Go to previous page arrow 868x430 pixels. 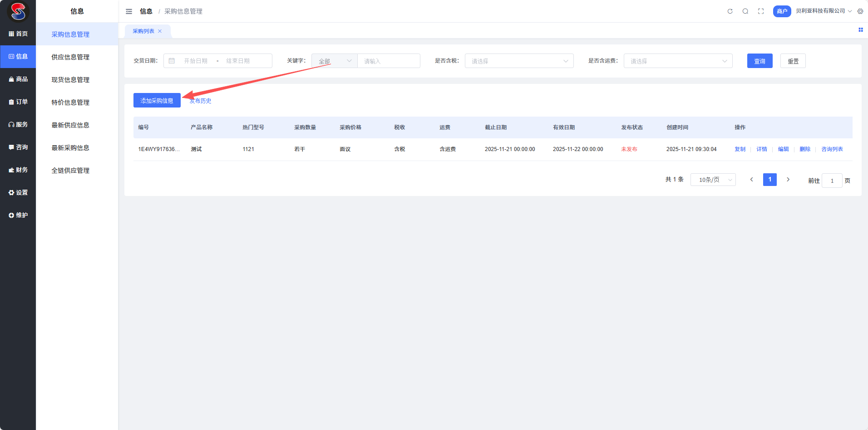[752, 180]
